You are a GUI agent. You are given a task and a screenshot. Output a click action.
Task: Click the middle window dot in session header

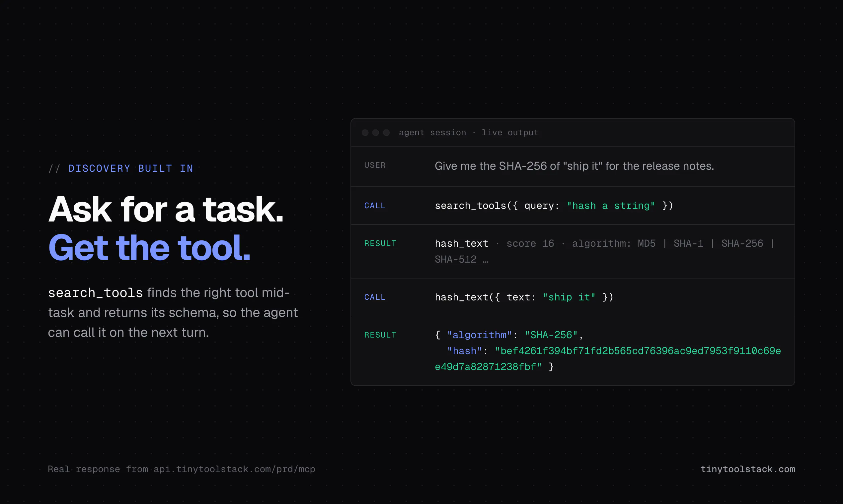point(376,132)
